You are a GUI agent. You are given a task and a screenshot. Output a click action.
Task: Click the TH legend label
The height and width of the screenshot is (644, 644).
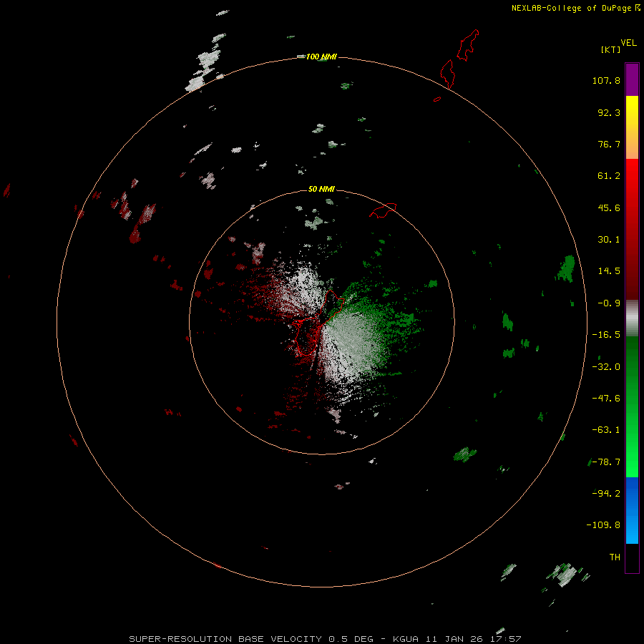[615, 557]
